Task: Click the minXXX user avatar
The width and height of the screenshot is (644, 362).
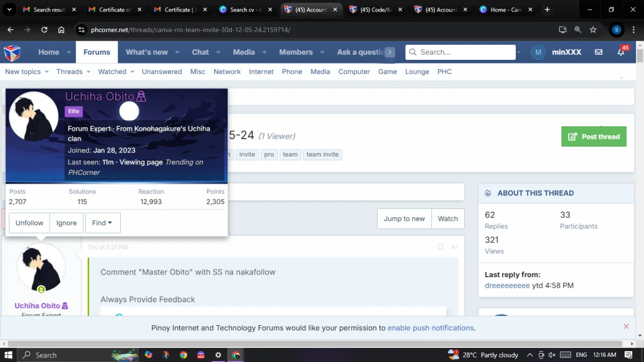Action: pos(538,52)
